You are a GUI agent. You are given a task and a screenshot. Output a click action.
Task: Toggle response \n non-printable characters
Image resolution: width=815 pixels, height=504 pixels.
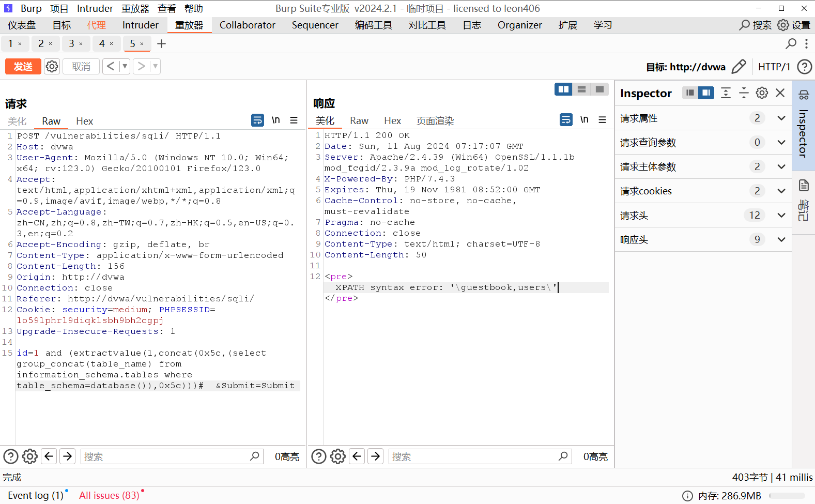[x=584, y=119]
